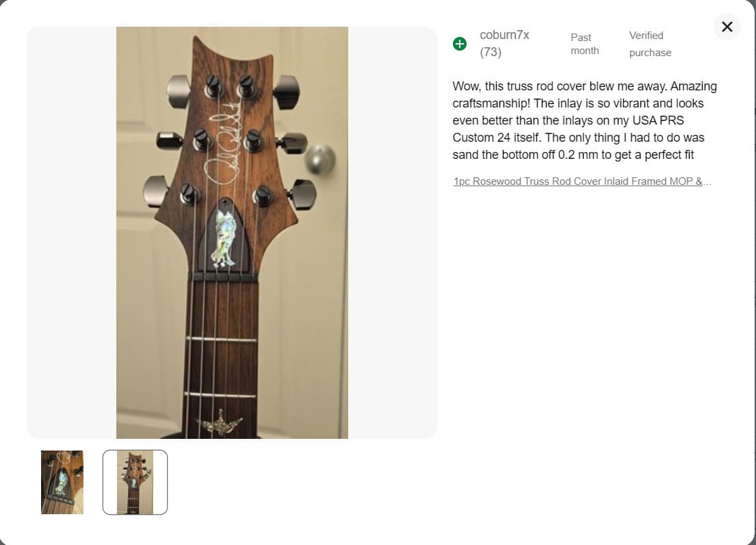
Task: Select the close-up truss rod cover thumbnail
Action: tap(62, 482)
